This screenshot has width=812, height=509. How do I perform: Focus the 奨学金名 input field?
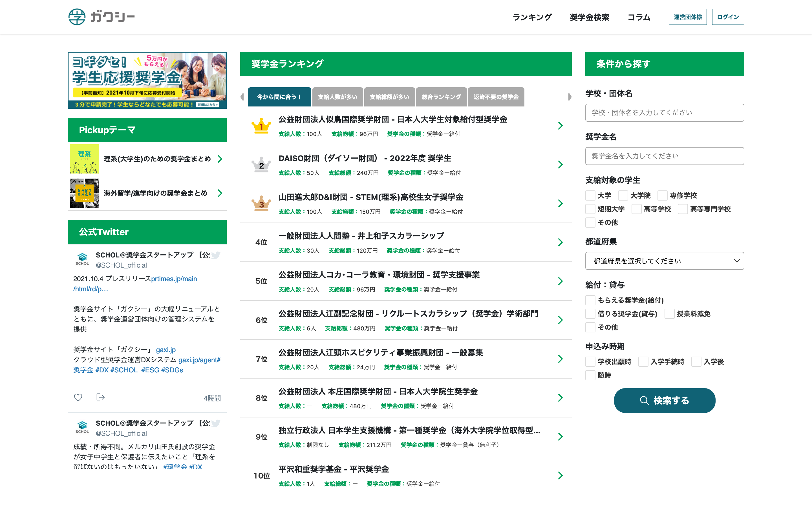click(665, 156)
